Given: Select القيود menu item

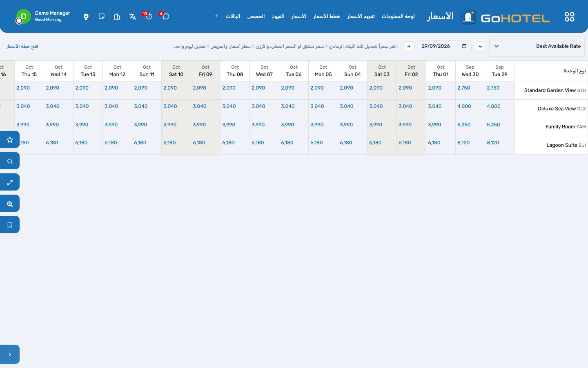Looking at the screenshot, I should [x=278, y=16].
